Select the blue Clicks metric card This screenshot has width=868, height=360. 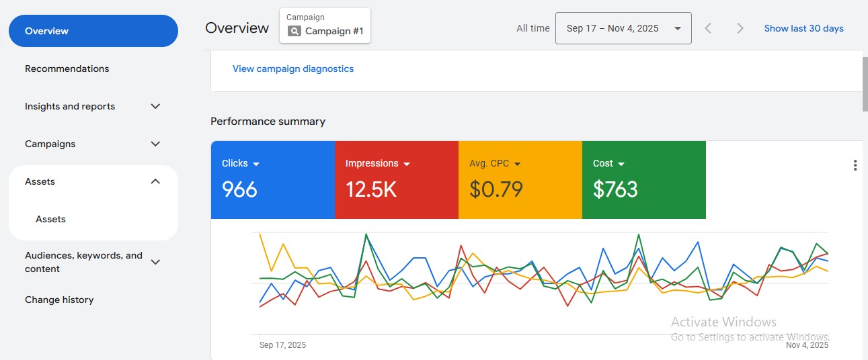pos(273,180)
